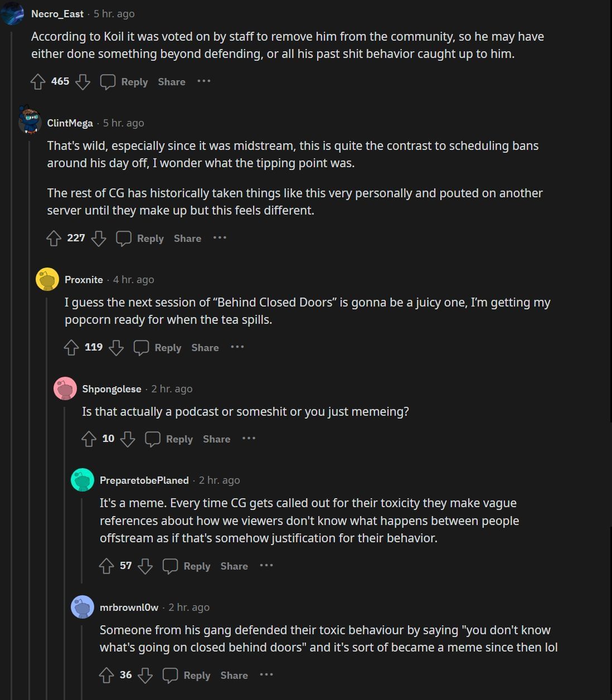The width and height of the screenshot is (612, 700).
Task: Click PreparetobePlaned's green avatar
Action: 82,479
